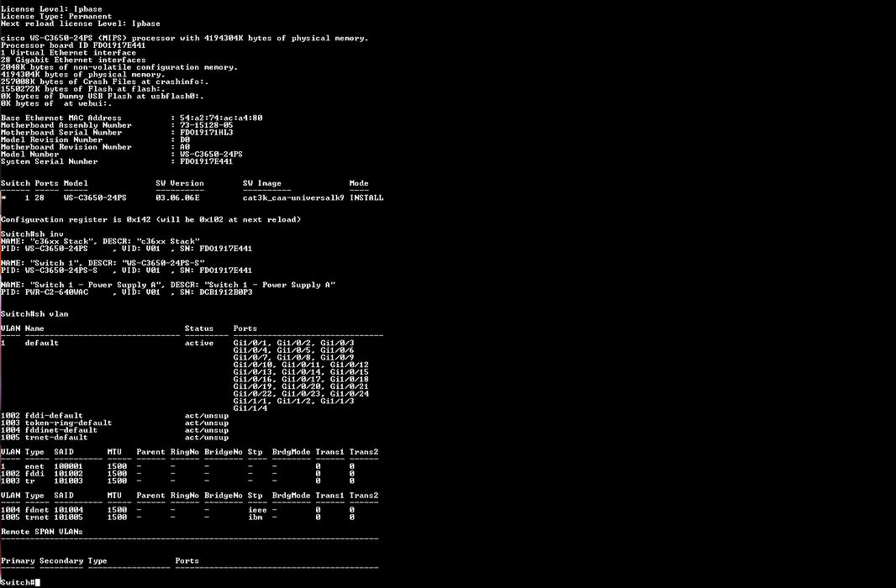Select the Configuration register 0x142 line

pos(150,220)
